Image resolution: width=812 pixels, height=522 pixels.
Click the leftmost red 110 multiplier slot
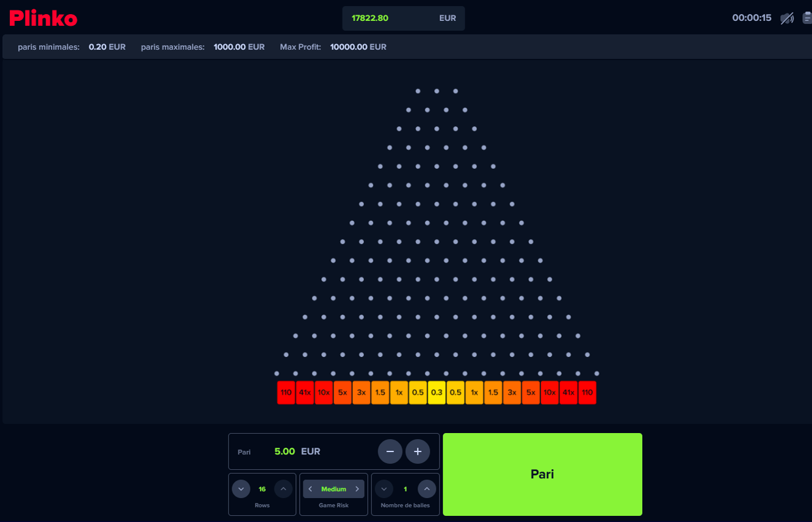pyautogui.click(x=286, y=393)
